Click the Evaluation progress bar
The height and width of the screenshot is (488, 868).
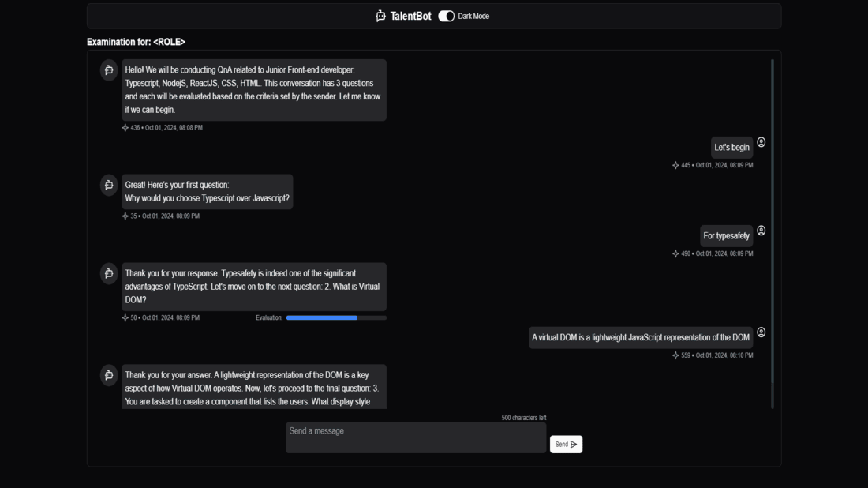(336, 318)
